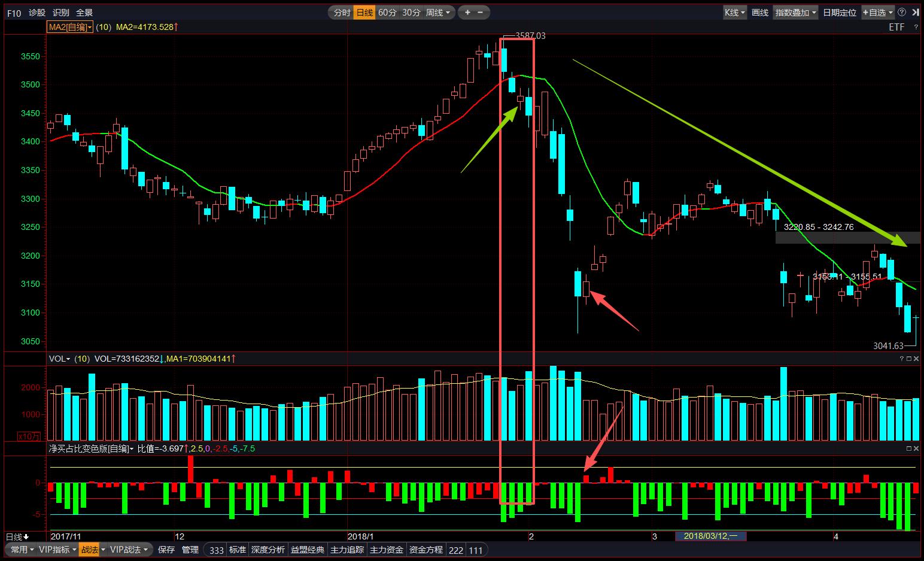Screen dimensions: 924x561
Task: Select the 日线 daily period
Action: [x=364, y=13]
